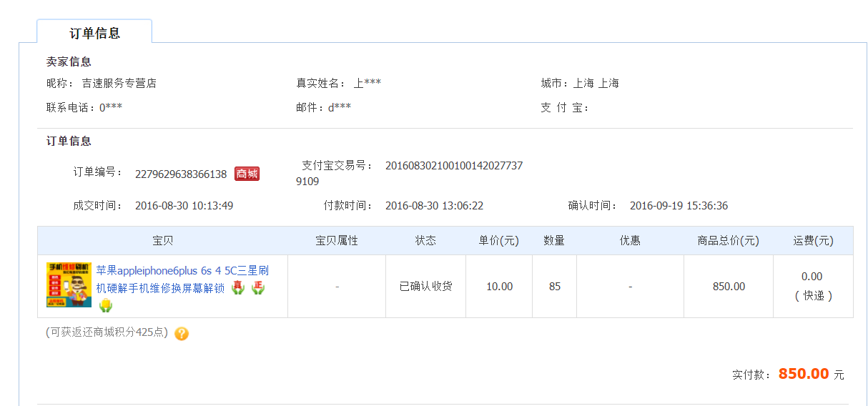
Task: Click the 真 guarantee icon
Action: pos(238,288)
